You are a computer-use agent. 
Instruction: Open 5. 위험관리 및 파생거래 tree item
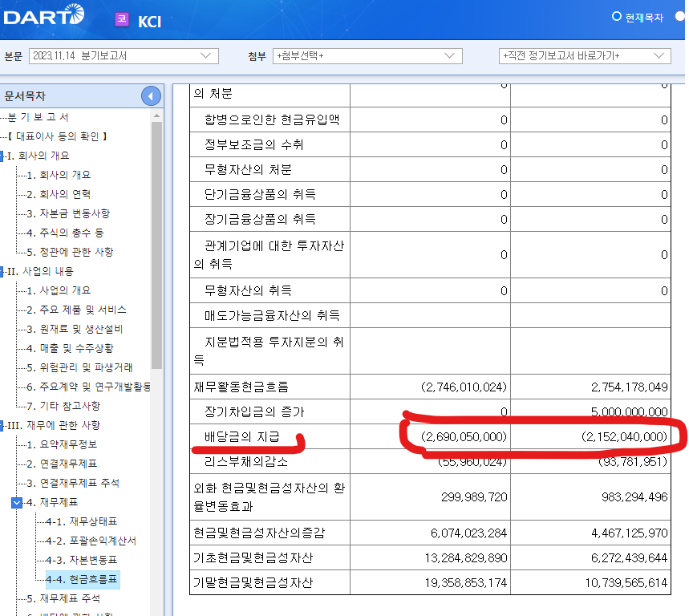tap(79, 367)
